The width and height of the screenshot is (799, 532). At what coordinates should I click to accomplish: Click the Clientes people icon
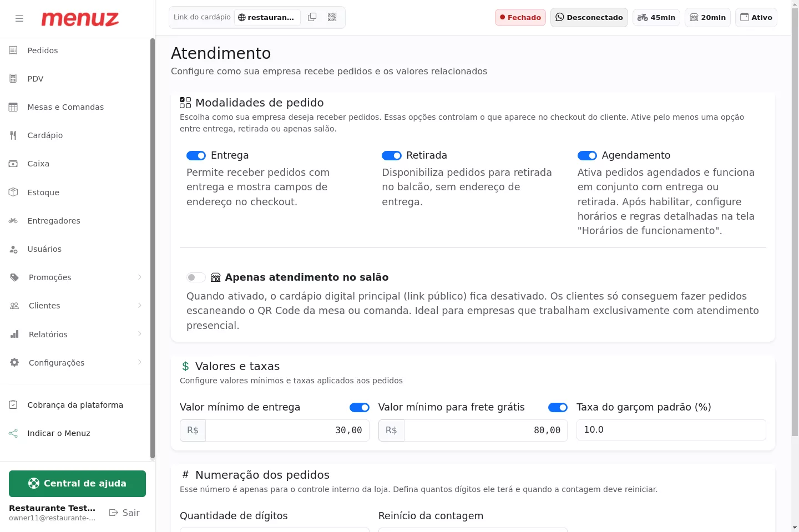click(x=14, y=306)
